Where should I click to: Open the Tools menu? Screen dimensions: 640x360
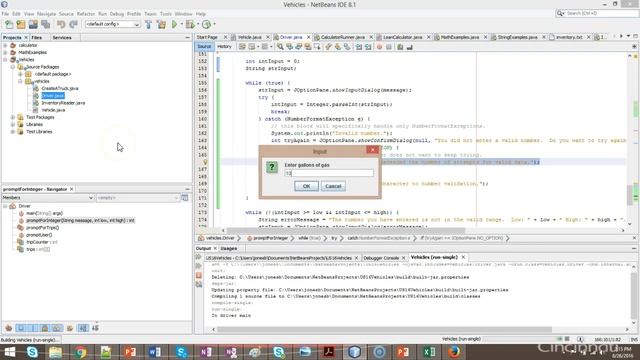pyautogui.click(x=165, y=14)
